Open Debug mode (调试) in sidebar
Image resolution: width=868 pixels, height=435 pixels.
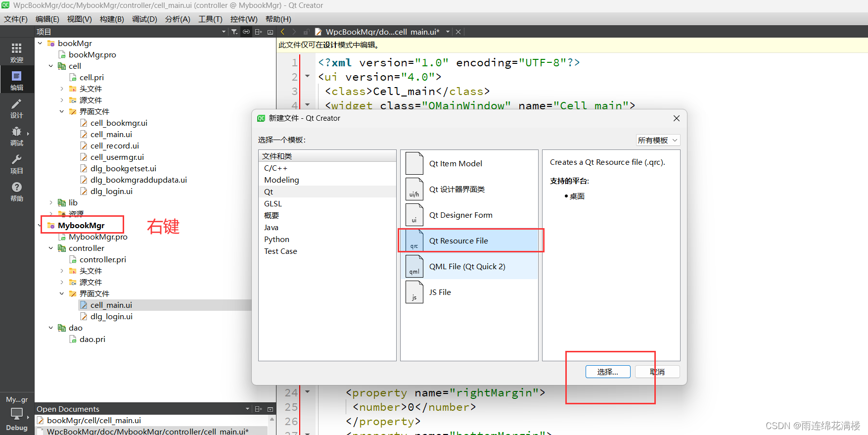[17, 136]
